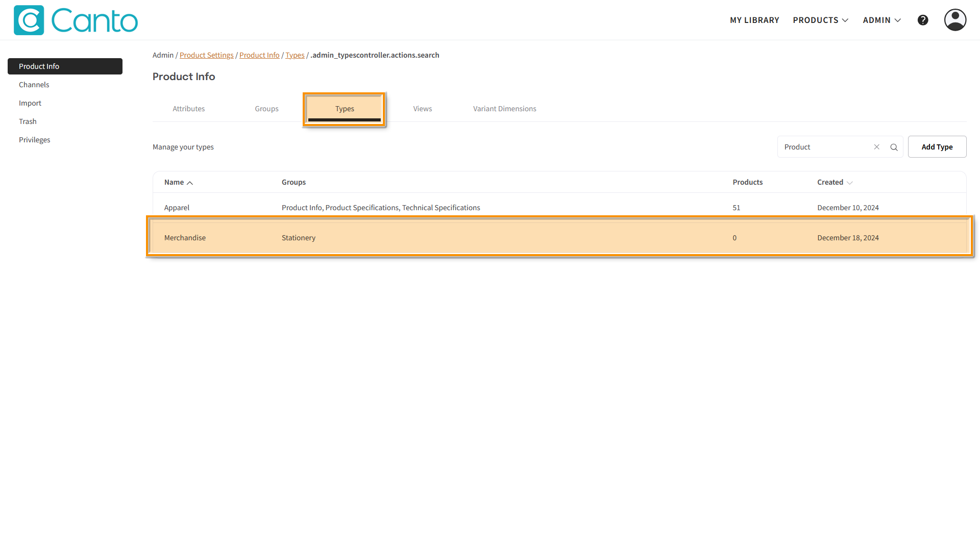This screenshot has width=980, height=551.
Task: Go to My Library
Action: [x=754, y=20]
